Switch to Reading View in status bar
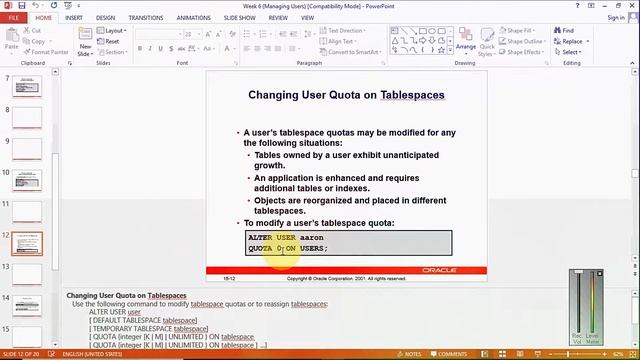This screenshot has height=360, width=640. click(x=520, y=354)
